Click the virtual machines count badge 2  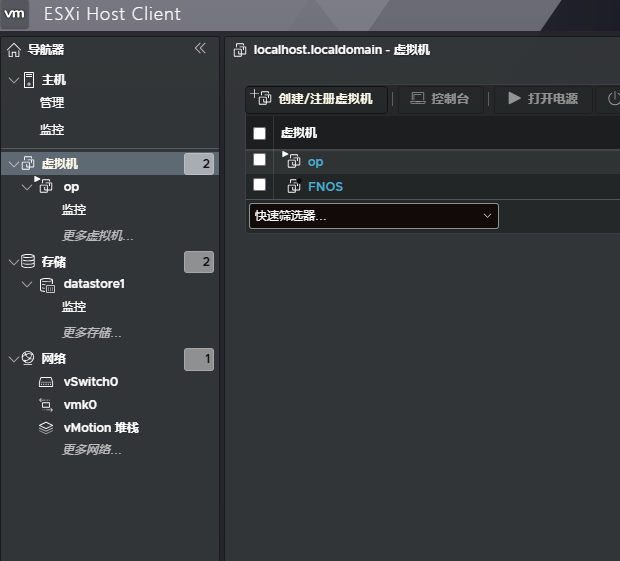point(199,164)
